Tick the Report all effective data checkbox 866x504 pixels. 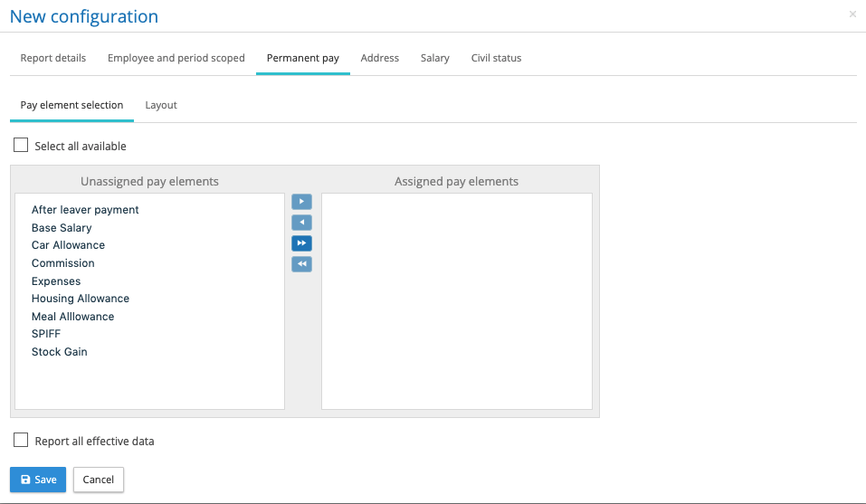pyautogui.click(x=22, y=441)
